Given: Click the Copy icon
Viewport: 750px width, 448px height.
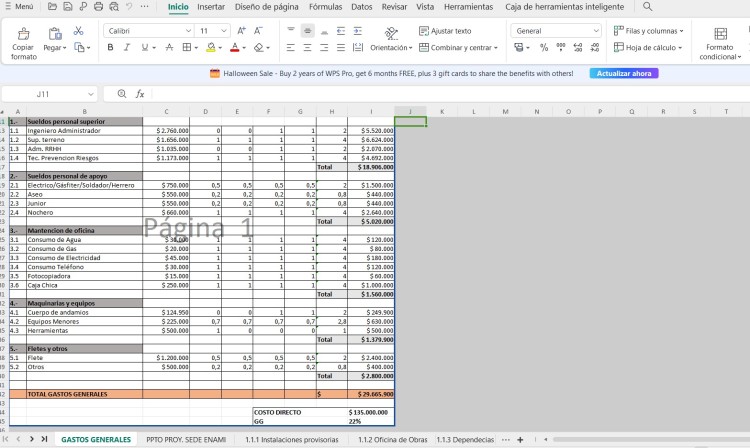Looking at the screenshot, I should pos(79,47).
